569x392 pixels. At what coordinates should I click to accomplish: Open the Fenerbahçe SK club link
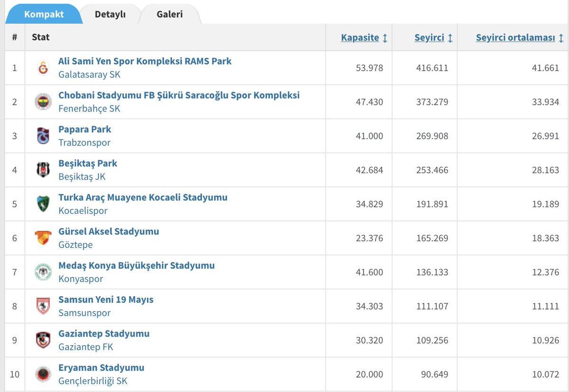click(x=89, y=109)
